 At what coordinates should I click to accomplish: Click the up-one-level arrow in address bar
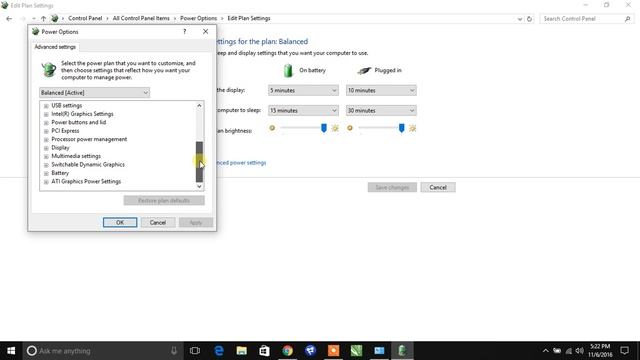point(43,18)
